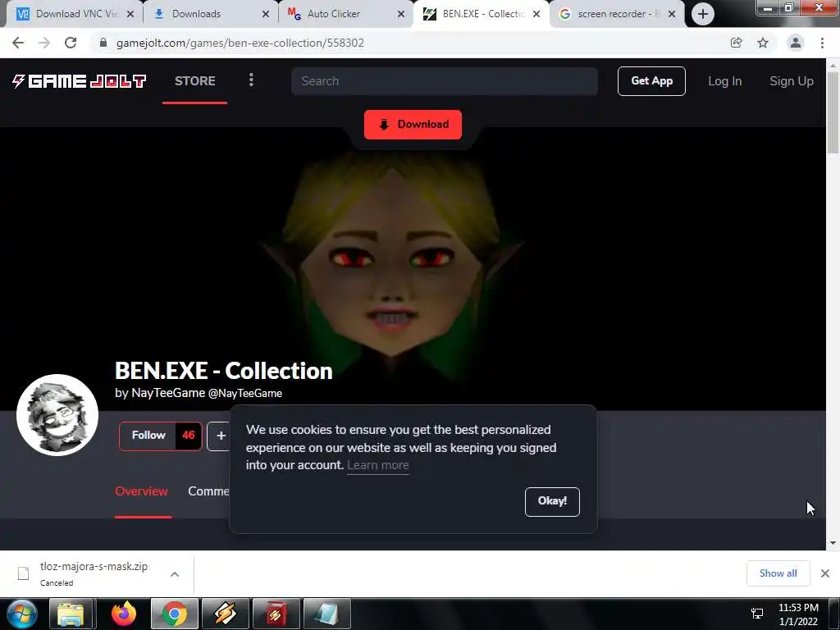Click the share page icon
This screenshot has height=630, width=840.
pos(736,43)
